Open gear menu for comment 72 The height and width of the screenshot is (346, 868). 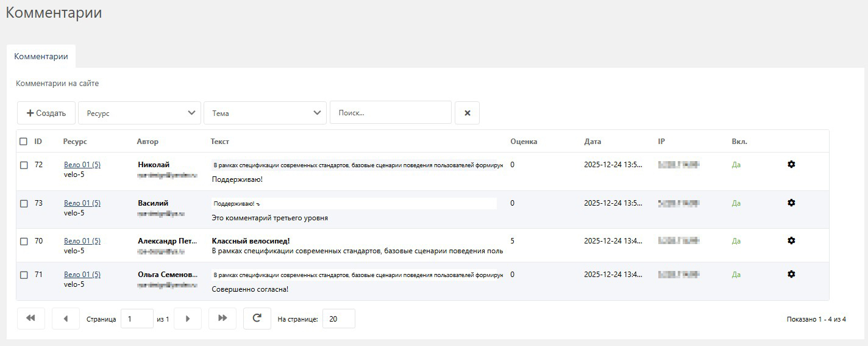click(x=791, y=164)
